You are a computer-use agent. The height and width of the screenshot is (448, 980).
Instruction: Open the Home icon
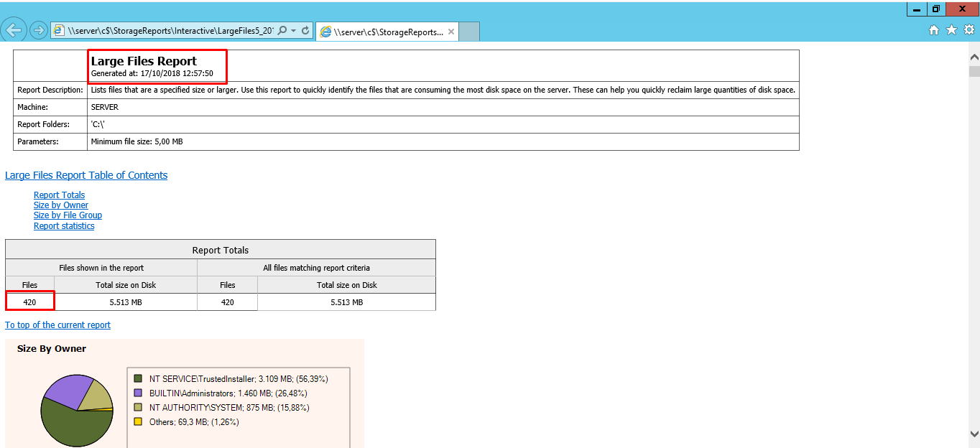point(933,30)
